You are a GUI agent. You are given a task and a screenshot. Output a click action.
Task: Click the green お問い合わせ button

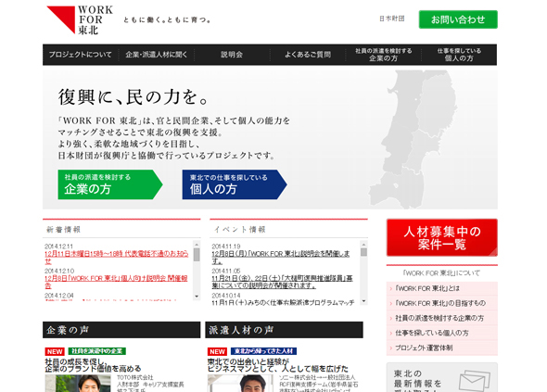point(458,19)
